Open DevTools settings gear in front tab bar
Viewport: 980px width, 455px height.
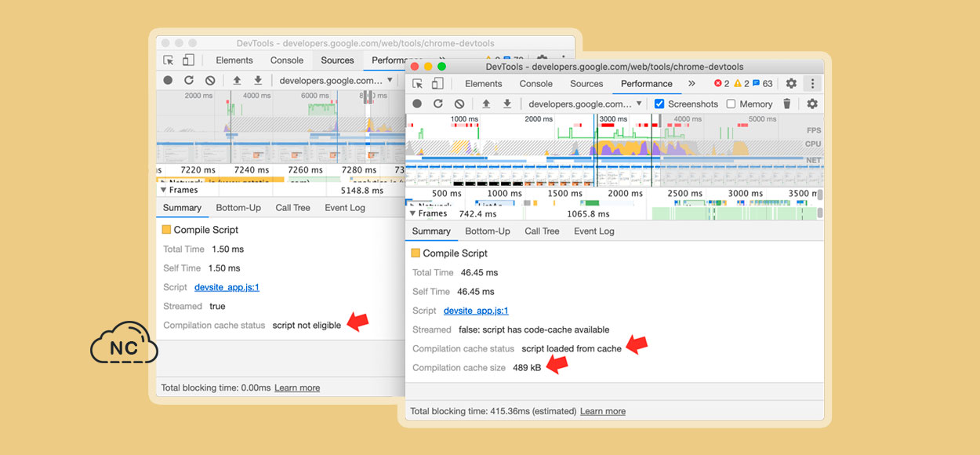[791, 83]
